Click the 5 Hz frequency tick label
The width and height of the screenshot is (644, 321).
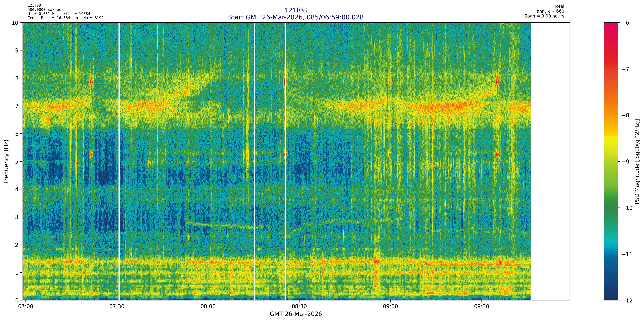(x=17, y=162)
